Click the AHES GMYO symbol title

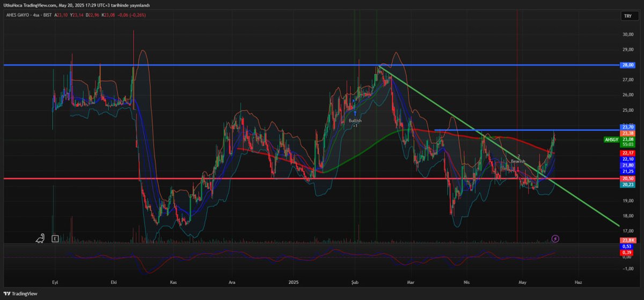18,14
